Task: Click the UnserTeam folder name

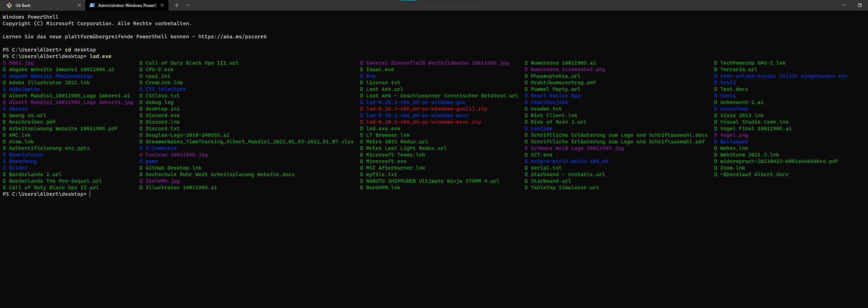Action: click(734, 109)
